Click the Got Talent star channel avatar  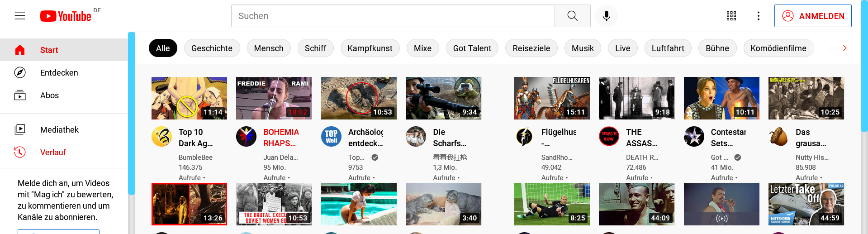(x=694, y=137)
